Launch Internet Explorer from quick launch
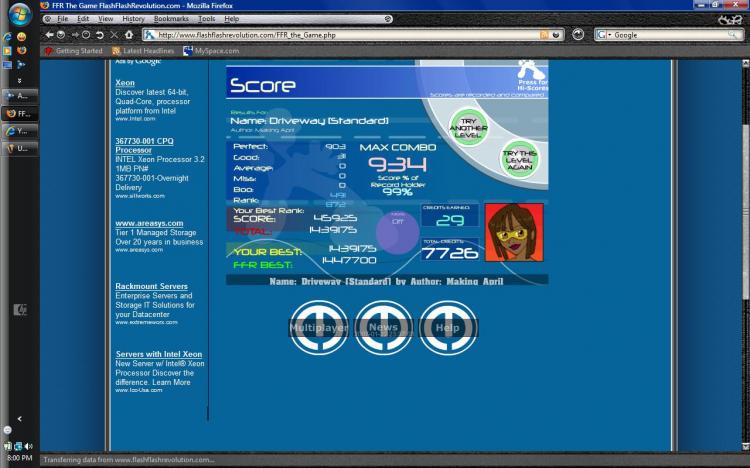The width and height of the screenshot is (750, 468). pyautogui.click(x=7, y=37)
